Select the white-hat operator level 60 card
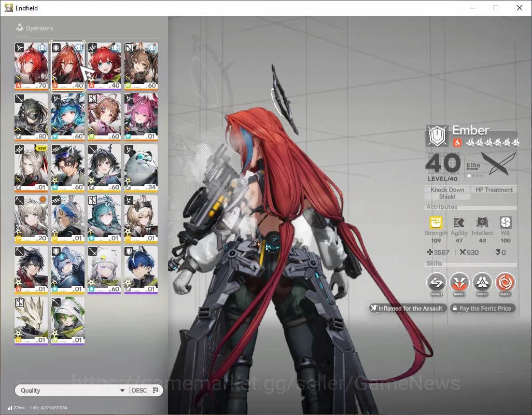 click(104, 270)
